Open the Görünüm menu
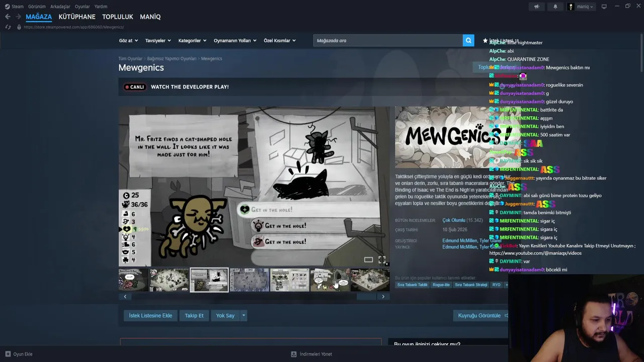The height and width of the screenshot is (362, 644). point(37,7)
